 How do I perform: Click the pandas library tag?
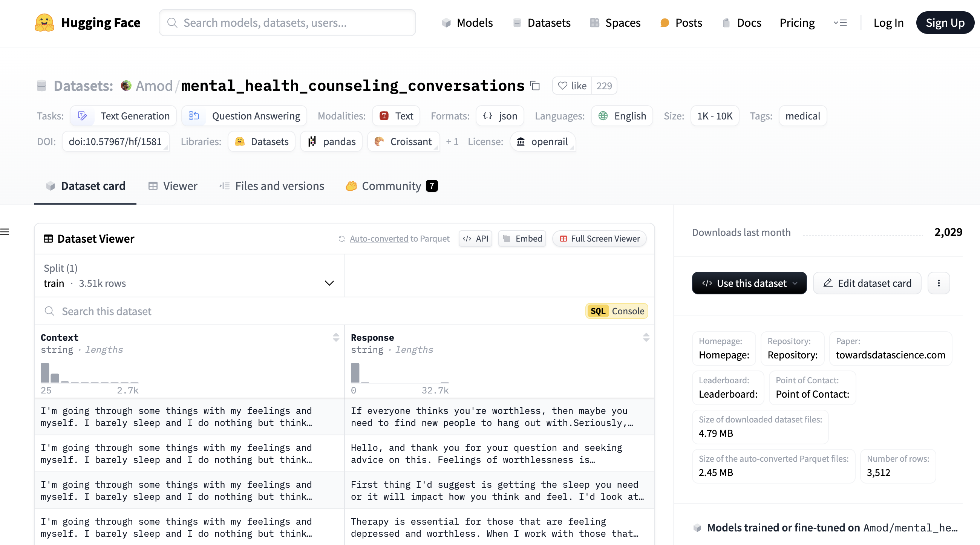[331, 141]
